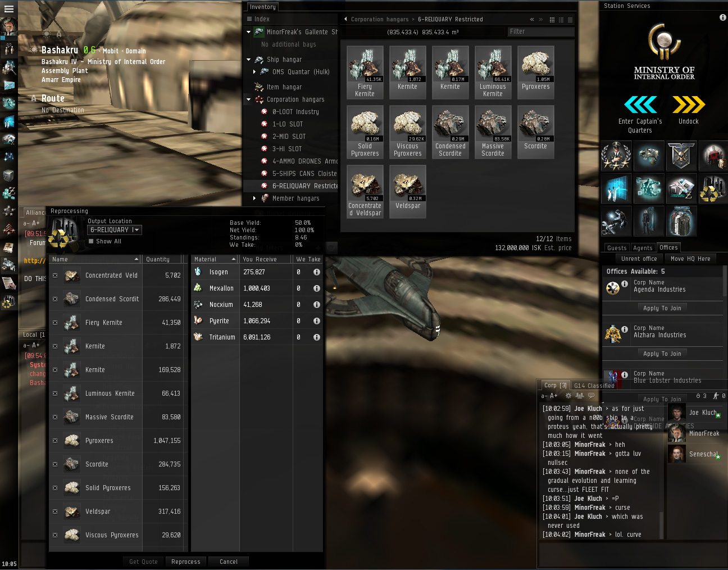Open the Repair Shop wrench service
Screen dimensions: 728x570
click(x=616, y=221)
